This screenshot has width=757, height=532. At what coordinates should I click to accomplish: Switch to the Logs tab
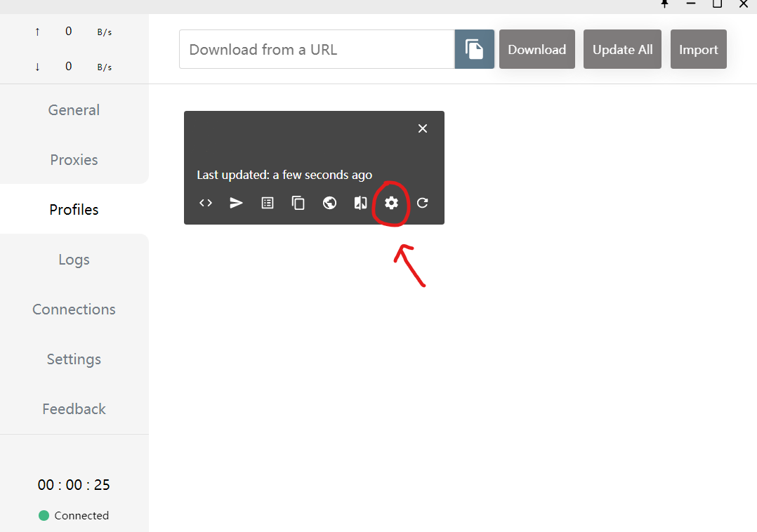pos(74,260)
